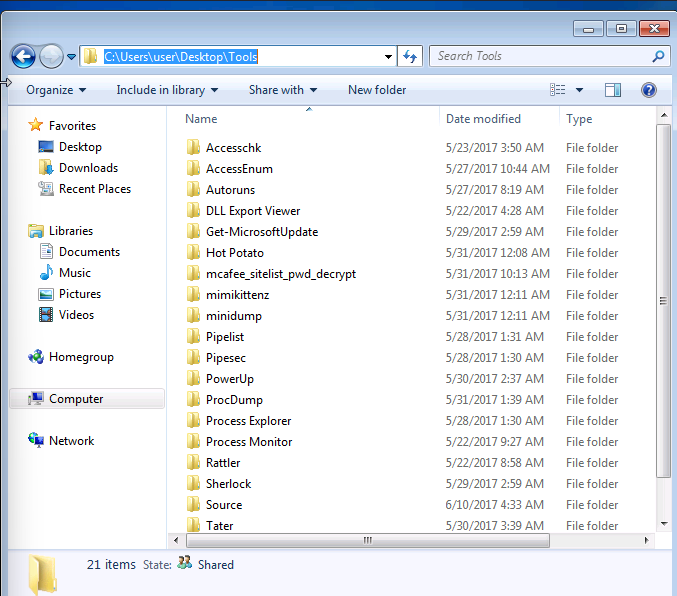Select the DLL Export Viewer folder icon

(193, 210)
